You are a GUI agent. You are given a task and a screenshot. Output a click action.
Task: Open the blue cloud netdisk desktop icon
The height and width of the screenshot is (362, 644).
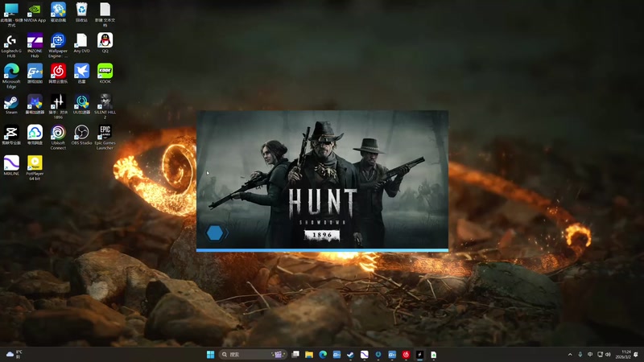coord(35,135)
